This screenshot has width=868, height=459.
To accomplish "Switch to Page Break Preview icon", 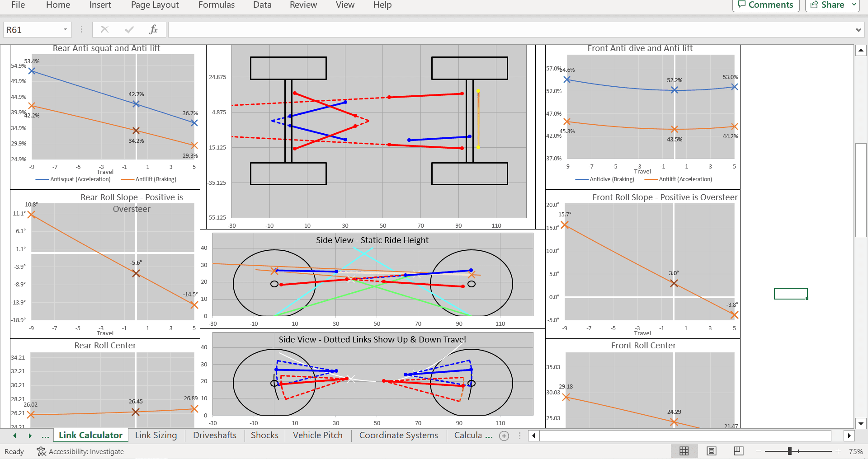I will coord(739,451).
